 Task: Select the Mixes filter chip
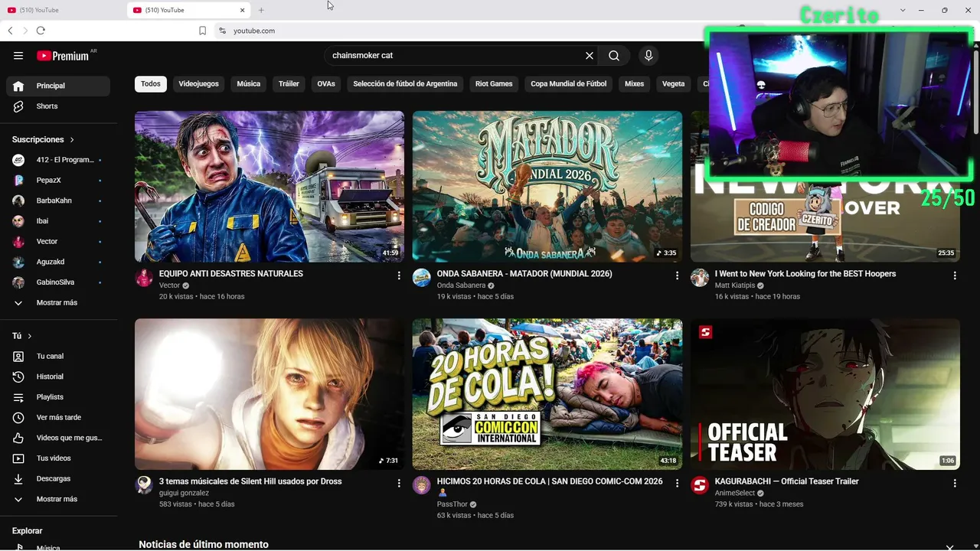(x=634, y=83)
